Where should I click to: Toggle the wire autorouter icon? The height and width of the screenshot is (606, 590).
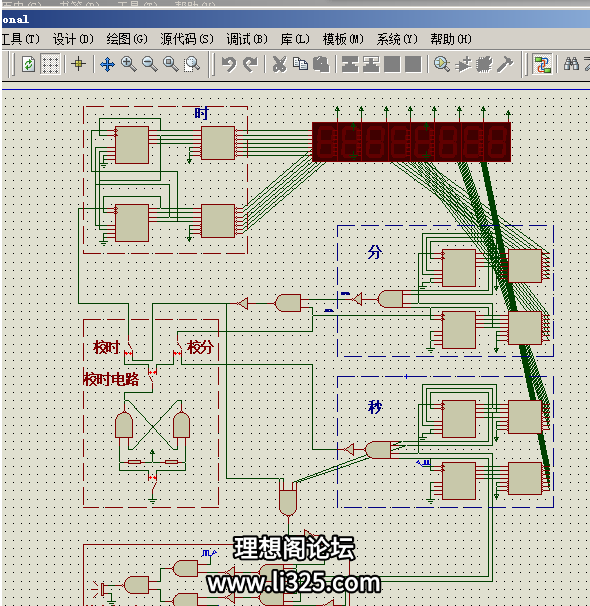click(x=542, y=64)
